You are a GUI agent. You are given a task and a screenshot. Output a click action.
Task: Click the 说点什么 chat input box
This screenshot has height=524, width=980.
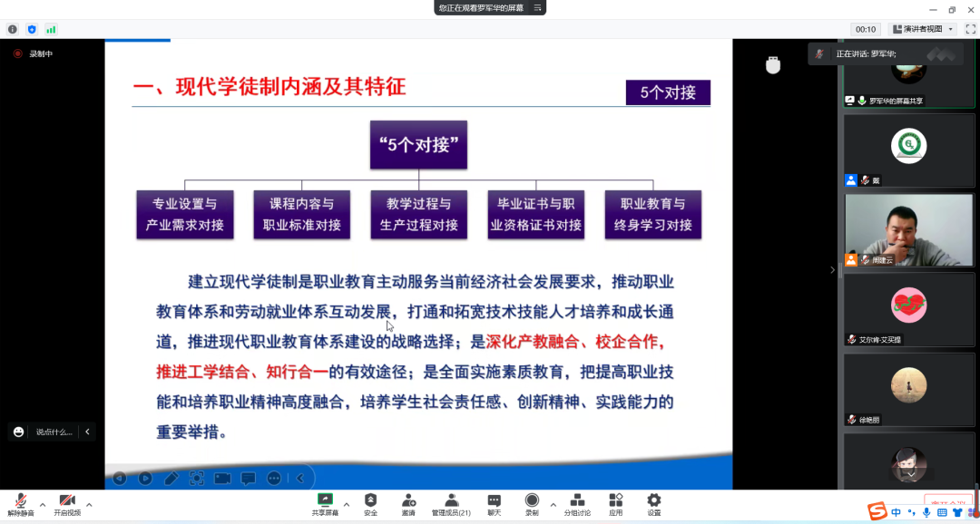(x=54, y=432)
